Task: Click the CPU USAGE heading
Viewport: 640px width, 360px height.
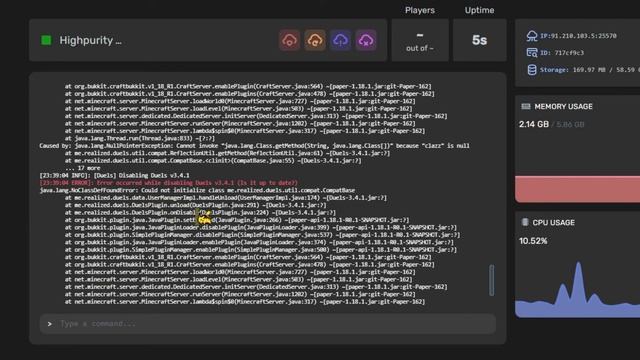Action: tap(553, 222)
